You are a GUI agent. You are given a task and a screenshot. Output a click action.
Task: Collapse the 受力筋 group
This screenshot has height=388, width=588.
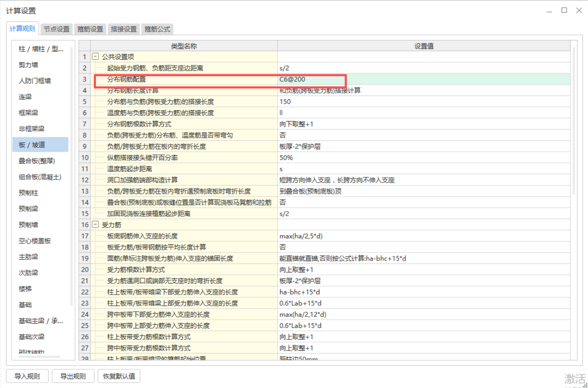click(95, 225)
